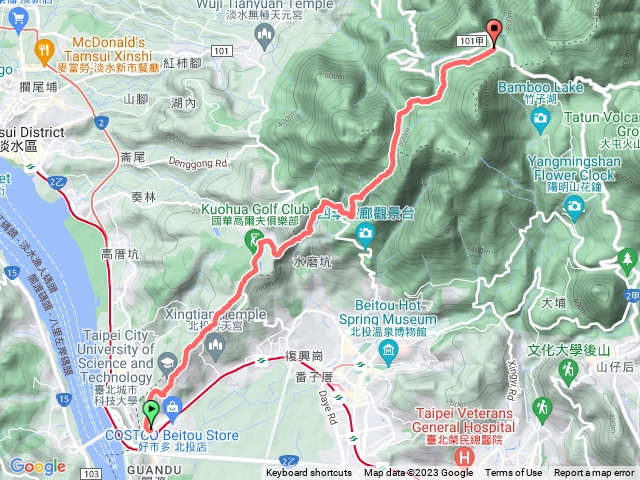Viewport: 640px width, 480px height.
Task: Click the Google logo
Action: click(38, 466)
